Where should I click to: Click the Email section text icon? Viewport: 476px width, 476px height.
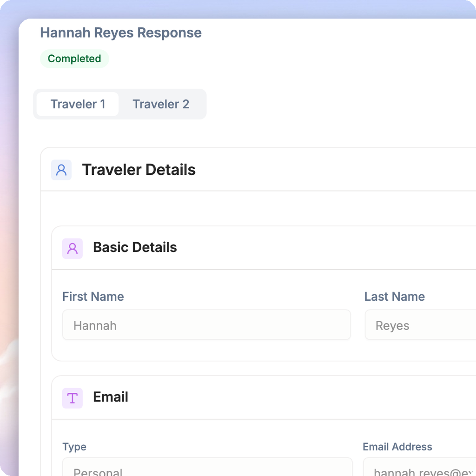click(73, 398)
